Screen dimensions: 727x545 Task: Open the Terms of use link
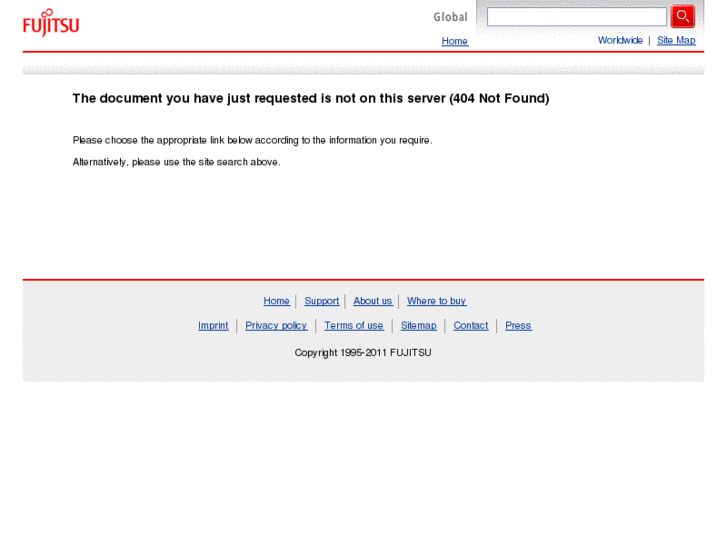click(354, 326)
